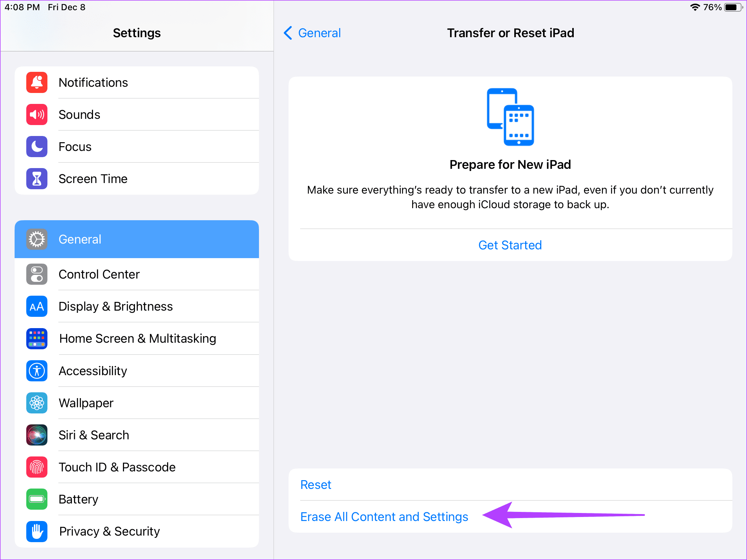Image resolution: width=747 pixels, height=560 pixels.
Task: Tap the Screen Time hourglass icon
Action: pos(37,179)
